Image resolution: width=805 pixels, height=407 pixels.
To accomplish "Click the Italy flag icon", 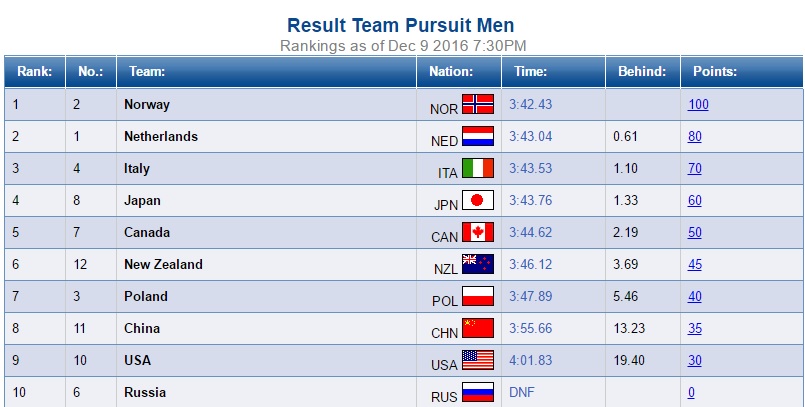I will tap(478, 169).
